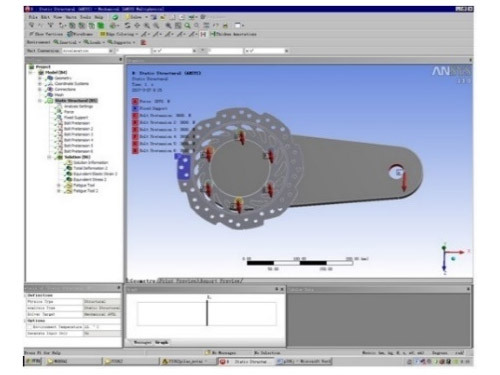Screen dimensions: 500x375
Task: Click the Solve toolbar button
Action: point(134,17)
